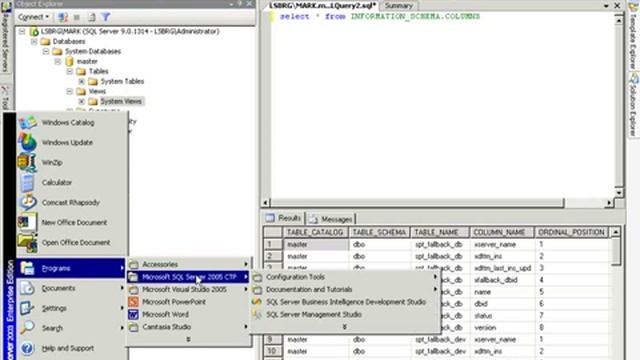640x360 pixels.
Task: Expand the System Views node
Action: (x=82, y=101)
